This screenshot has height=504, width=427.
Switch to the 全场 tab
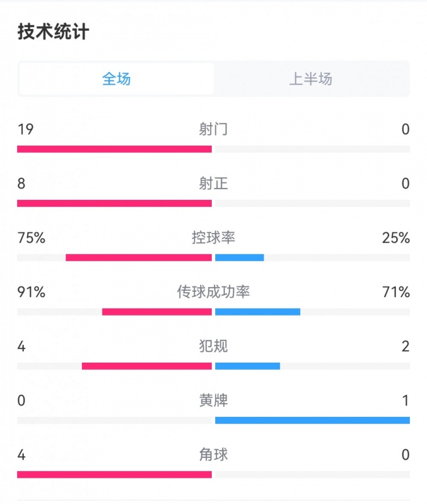[117, 79]
